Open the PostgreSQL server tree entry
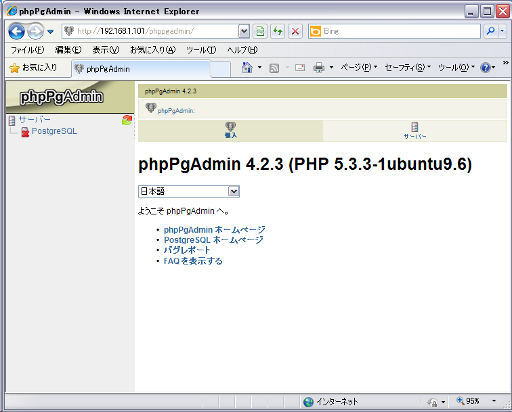Image resolution: width=512 pixels, height=412 pixels. [54, 131]
